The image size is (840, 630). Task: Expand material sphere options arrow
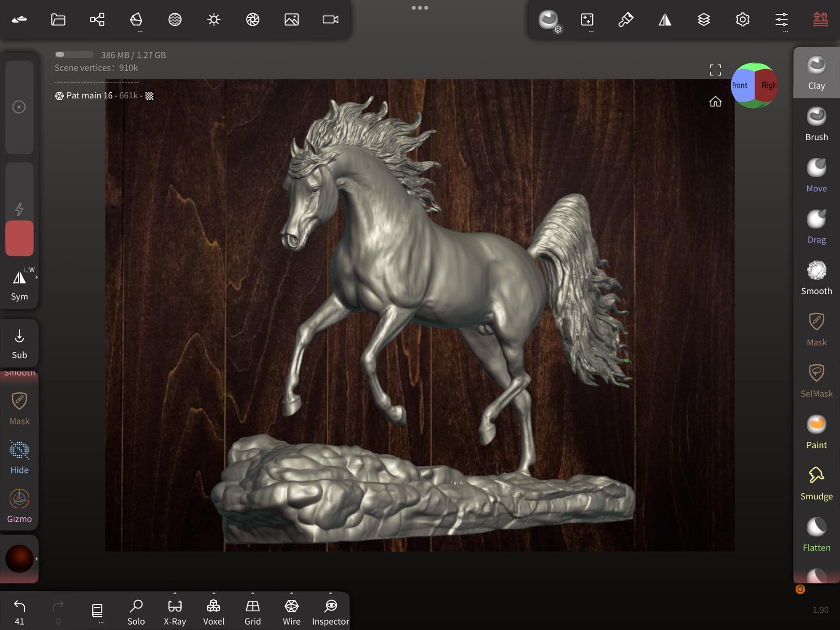pyautogui.click(x=37, y=559)
